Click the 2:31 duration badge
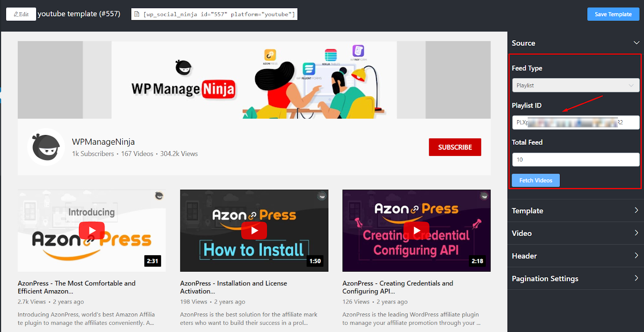 [x=153, y=261]
